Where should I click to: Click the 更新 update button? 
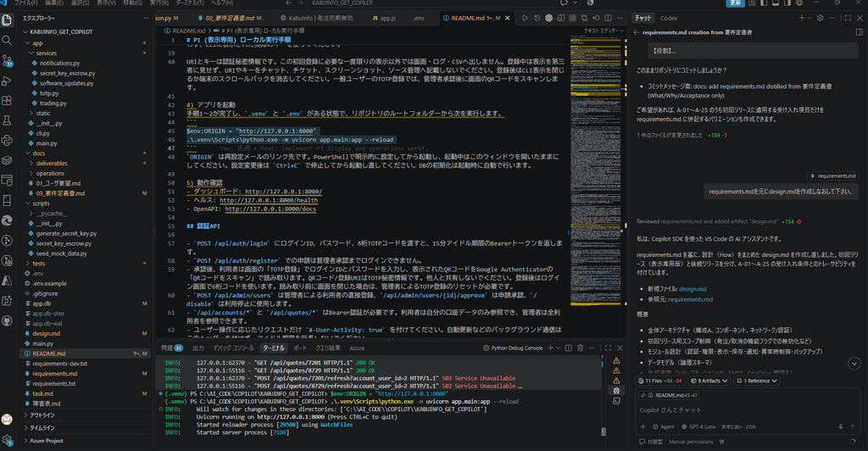[x=735, y=3]
